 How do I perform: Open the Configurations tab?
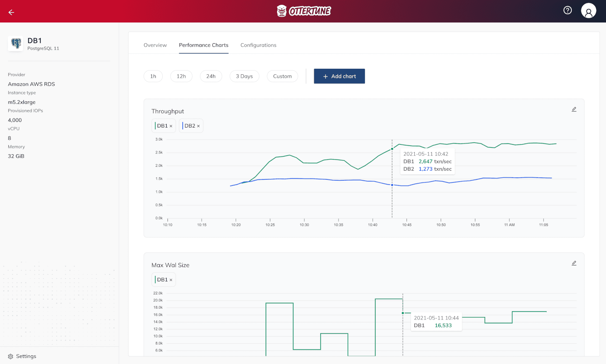click(258, 45)
